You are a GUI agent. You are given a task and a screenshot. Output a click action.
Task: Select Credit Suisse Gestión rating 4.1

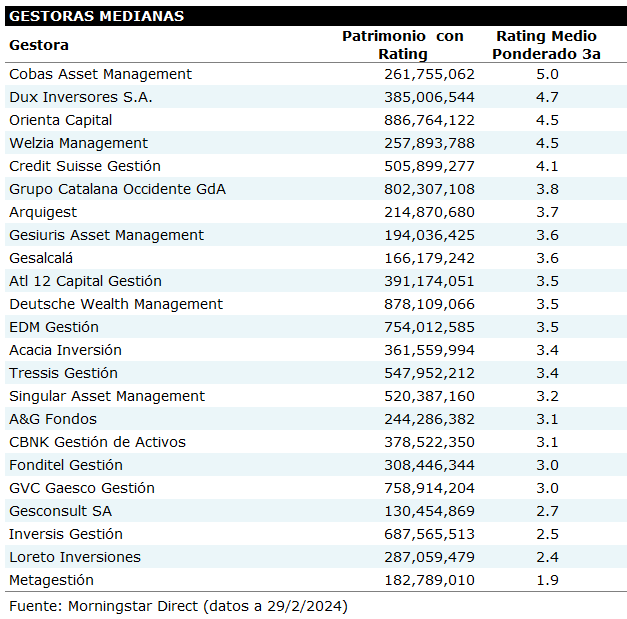point(547,166)
